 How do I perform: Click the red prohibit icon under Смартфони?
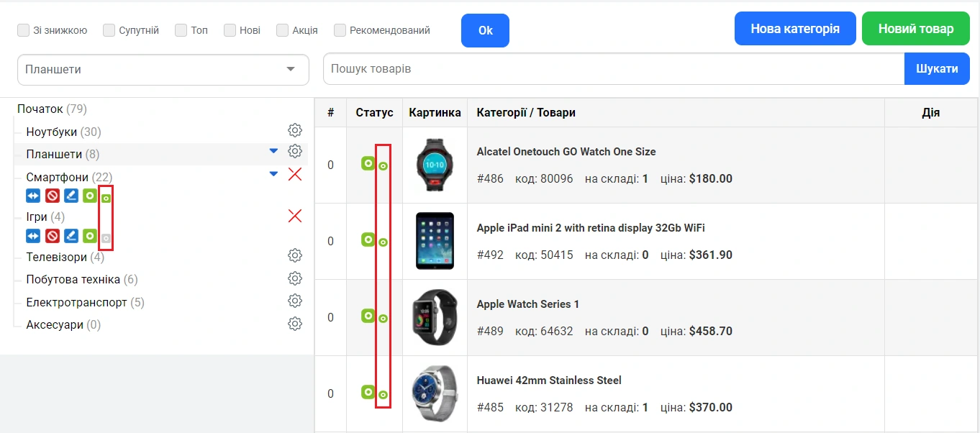[x=52, y=196]
